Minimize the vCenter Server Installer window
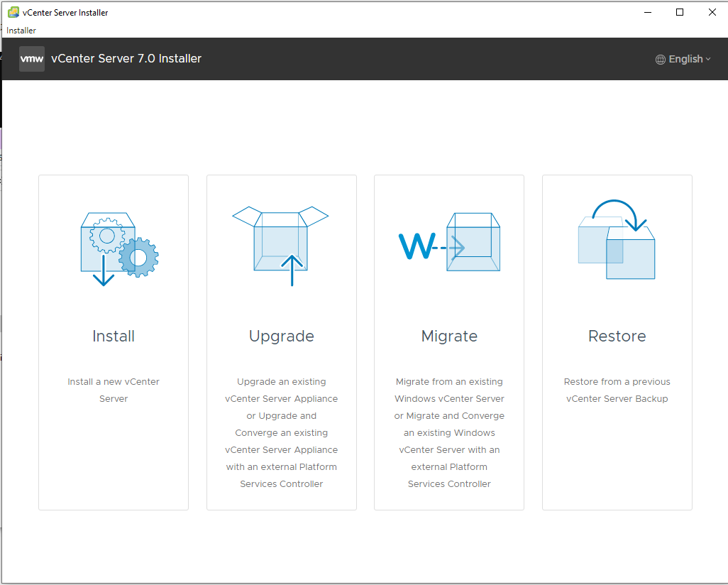 (x=648, y=13)
